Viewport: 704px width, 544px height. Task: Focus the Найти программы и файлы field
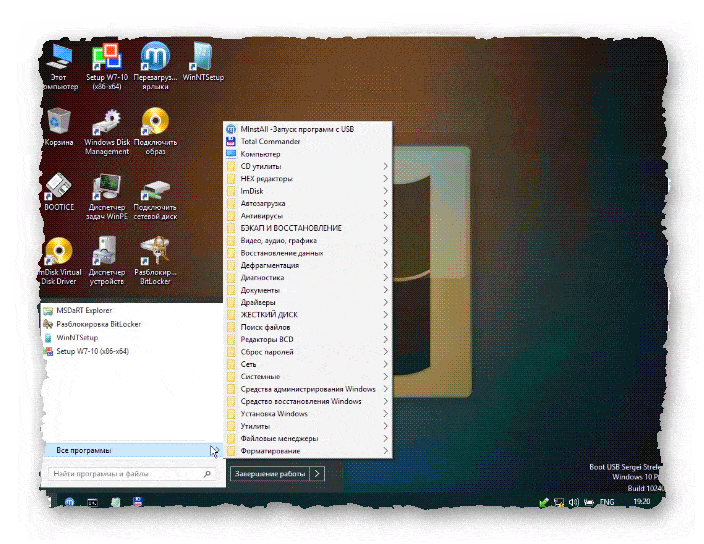[x=132, y=474]
